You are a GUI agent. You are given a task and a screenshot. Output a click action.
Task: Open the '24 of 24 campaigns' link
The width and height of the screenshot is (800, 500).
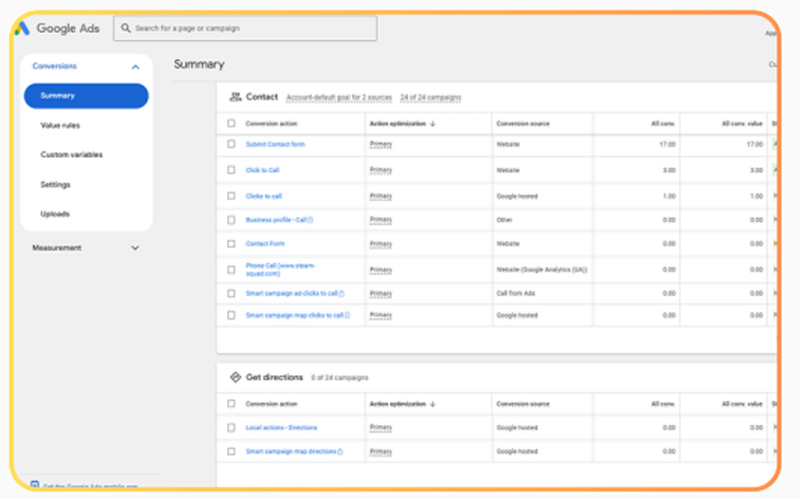[431, 97]
